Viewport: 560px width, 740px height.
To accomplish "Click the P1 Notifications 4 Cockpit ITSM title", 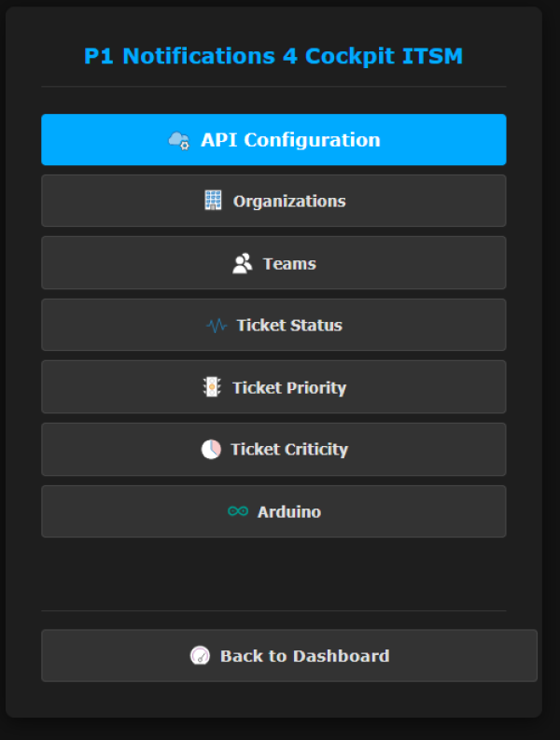I will point(273,56).
